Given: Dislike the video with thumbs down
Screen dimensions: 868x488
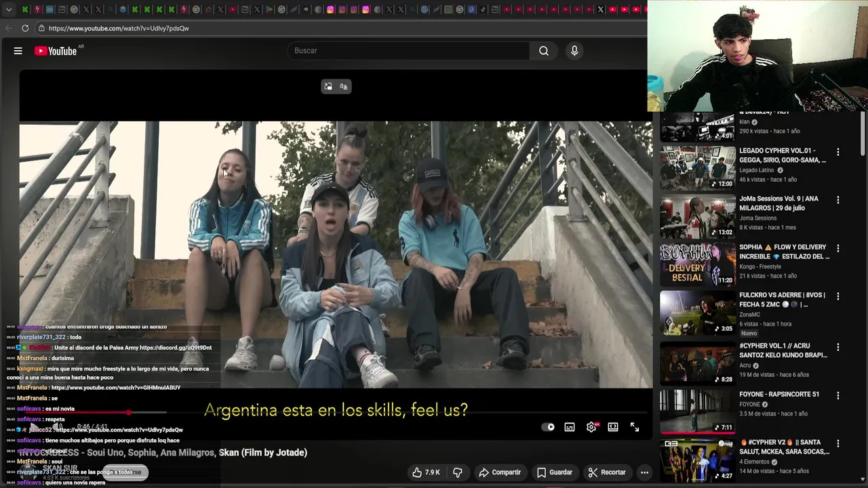Looking at the screenshot, I should click(458, 472).
